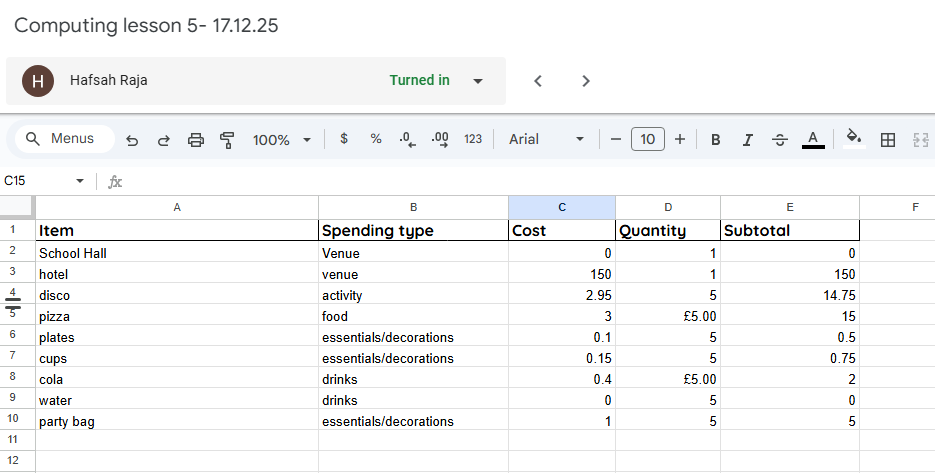Expand the Arial font dropdown

(x=546, y=139)
